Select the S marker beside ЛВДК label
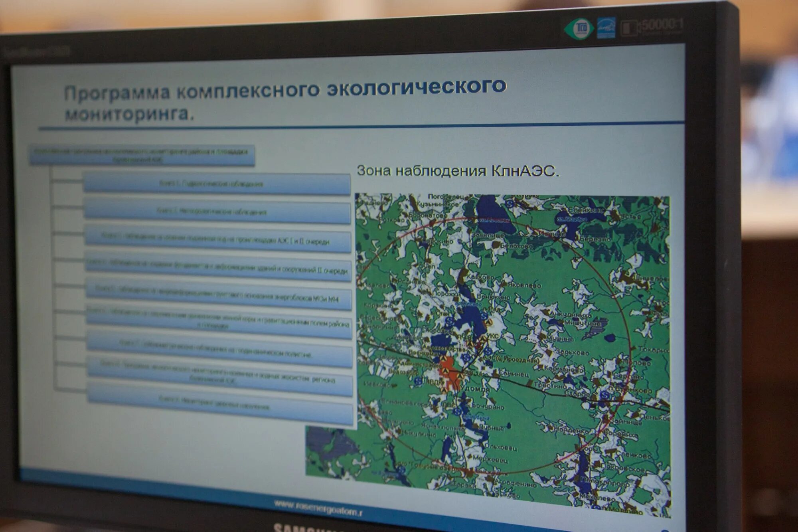This screenshot has height=532, width=798. click(x=418, y=381)
